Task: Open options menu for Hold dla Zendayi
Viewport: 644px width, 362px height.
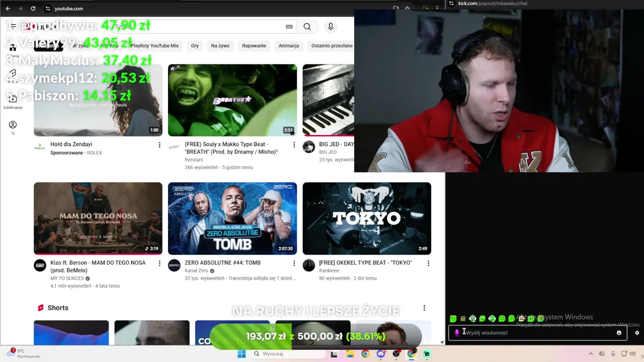Action: (159, 145)
